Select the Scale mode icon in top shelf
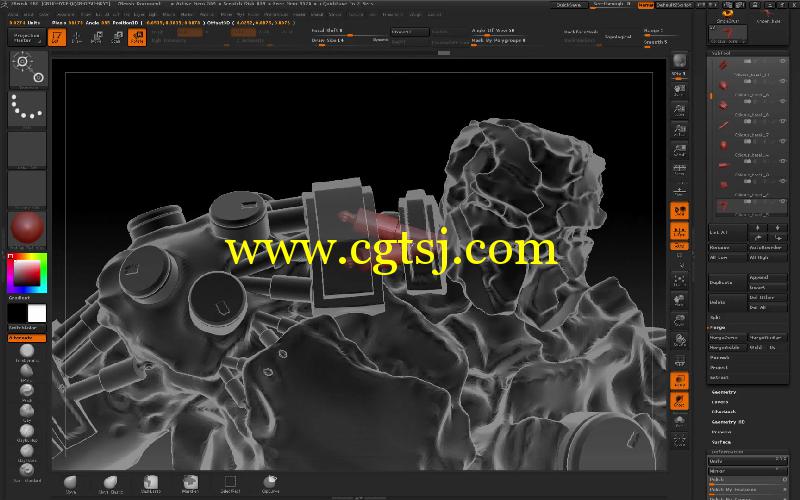This screenshot has height=500, width=800. pos(116,37)
